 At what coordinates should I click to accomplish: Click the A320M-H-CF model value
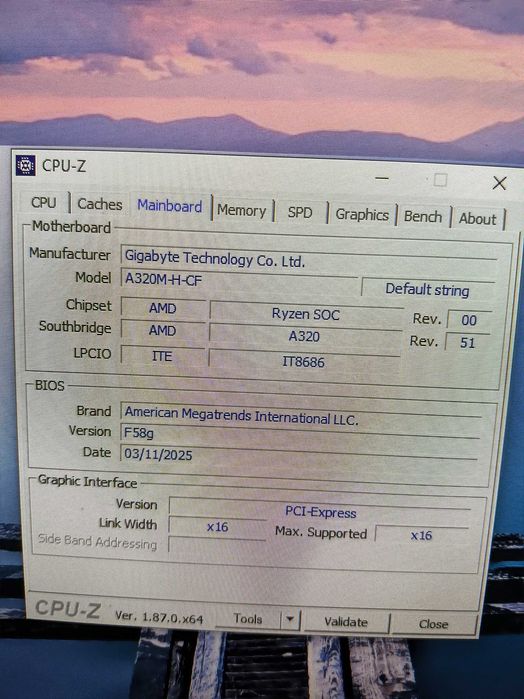239,280
